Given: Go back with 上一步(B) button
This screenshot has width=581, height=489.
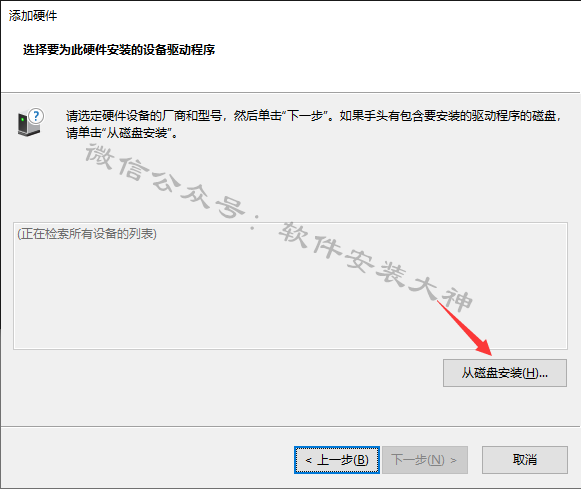Looking at the screenshot, I should [337, 460].
